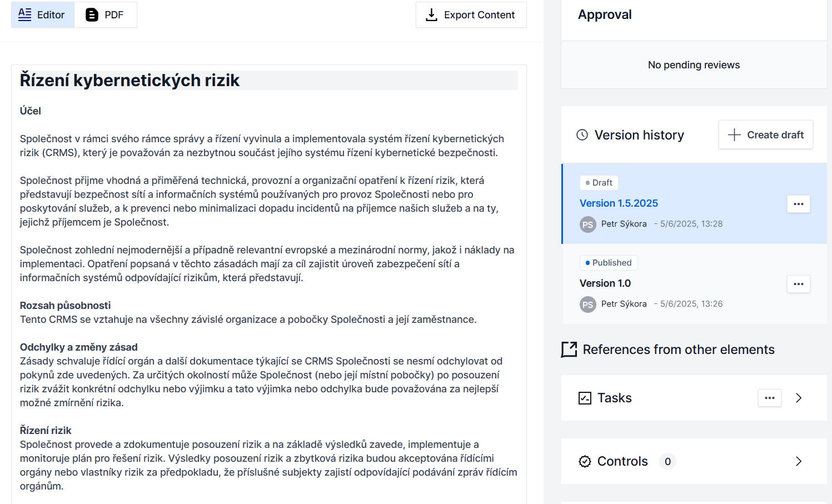Click the Version history clock icon
The image size is (832, 504).
582,135
